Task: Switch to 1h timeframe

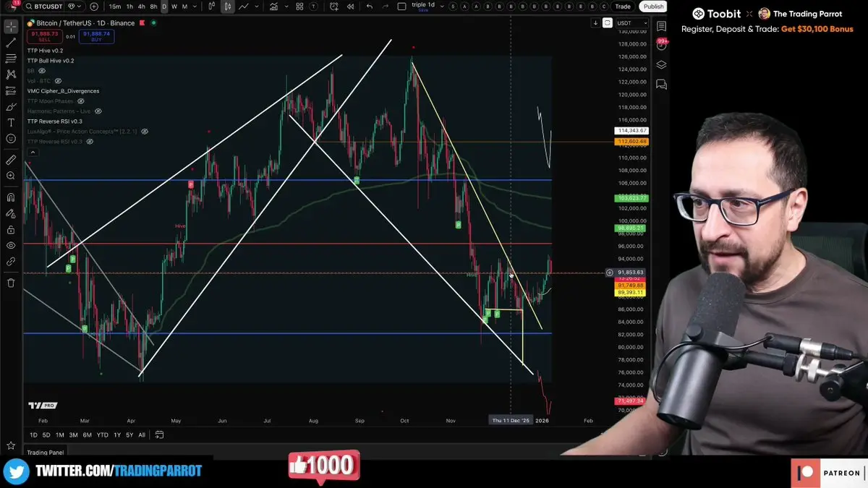Action: point(129,7)
